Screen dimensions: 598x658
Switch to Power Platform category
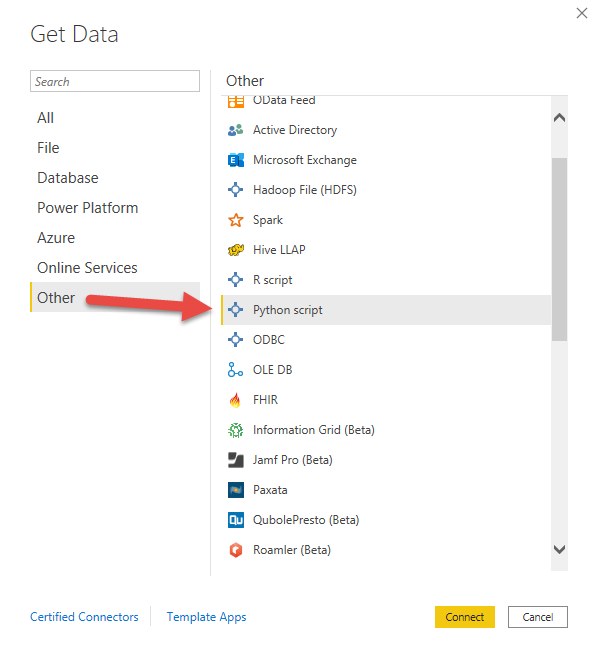pos(88,208)
